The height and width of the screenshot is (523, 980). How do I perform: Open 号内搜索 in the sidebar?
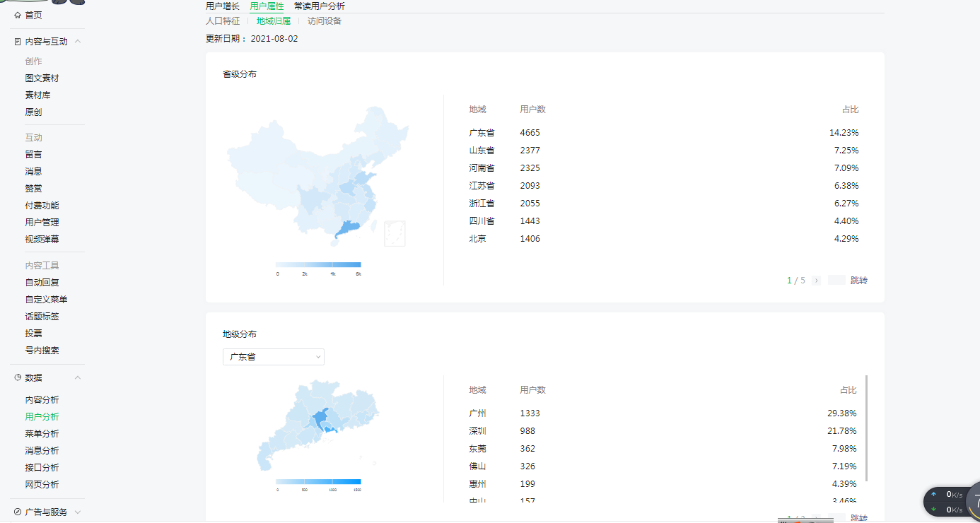[42, 351]
